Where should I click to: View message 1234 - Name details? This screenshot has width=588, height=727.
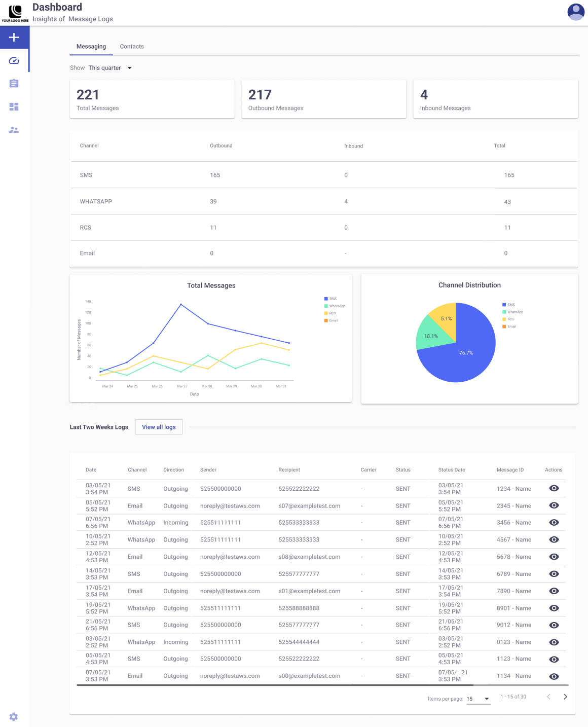click(x=554, y=488)
